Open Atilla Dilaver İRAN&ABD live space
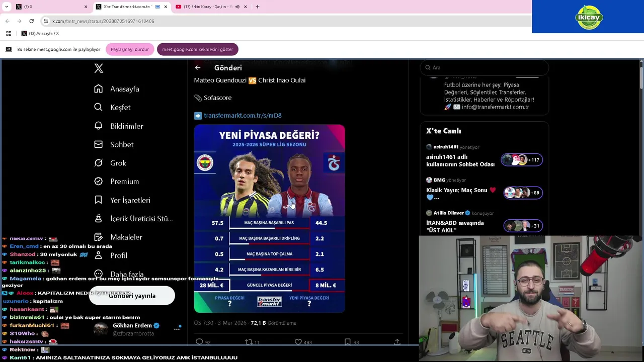The image size is (644, 362). pos(484,222)
